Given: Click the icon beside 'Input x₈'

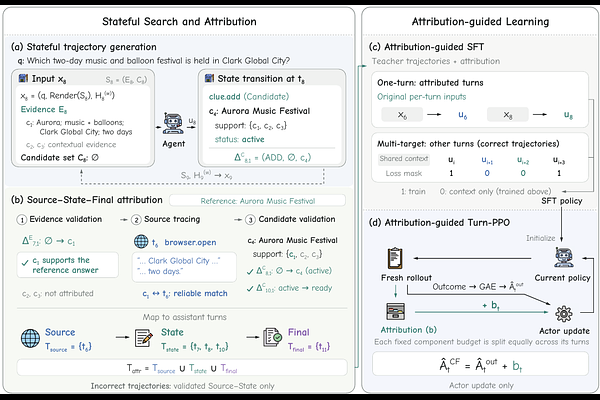Looking at the screenshot, I should [23, 78].
